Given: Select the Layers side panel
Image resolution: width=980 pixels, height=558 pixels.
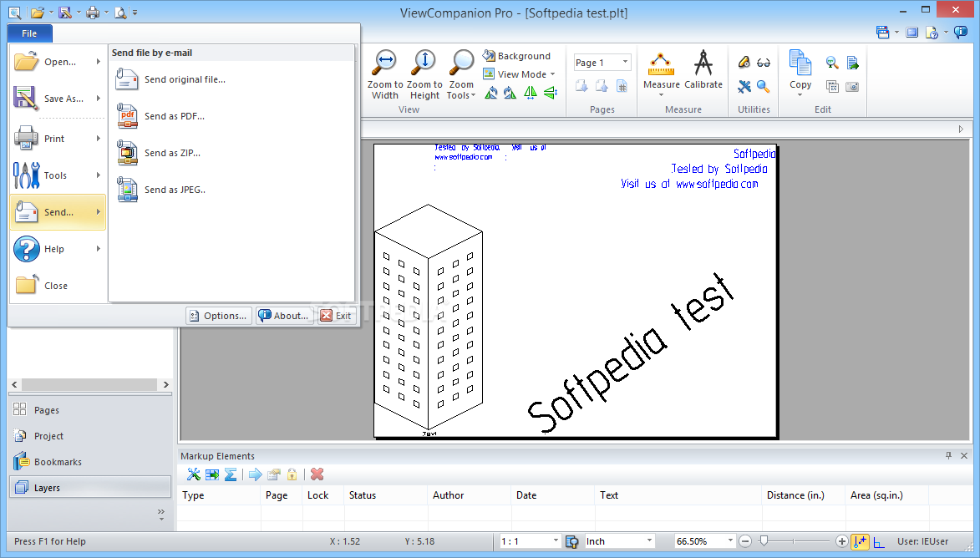Looking at the screenshot, I should tap(90, 487).
